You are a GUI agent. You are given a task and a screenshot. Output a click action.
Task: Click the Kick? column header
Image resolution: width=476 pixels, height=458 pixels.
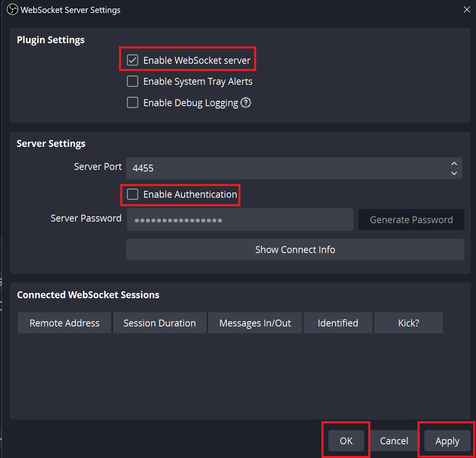(409, 323)
